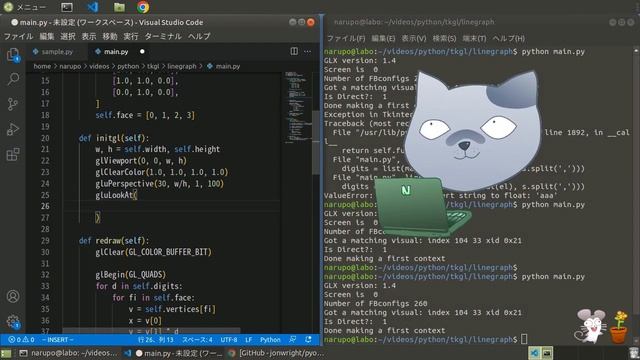
Task: Open ヘルプ(H) menu in terminal window
Action: (x=508, y=38)
